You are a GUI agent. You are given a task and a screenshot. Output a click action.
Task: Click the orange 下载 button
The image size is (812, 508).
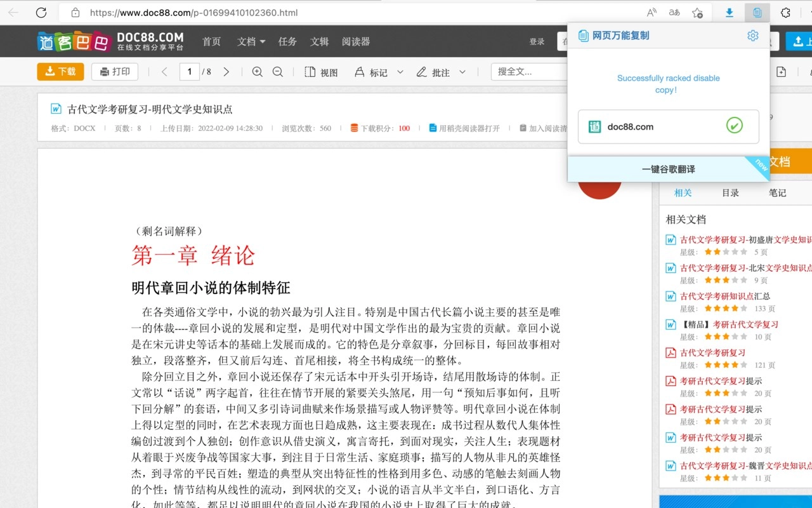[x=60, y=72]
